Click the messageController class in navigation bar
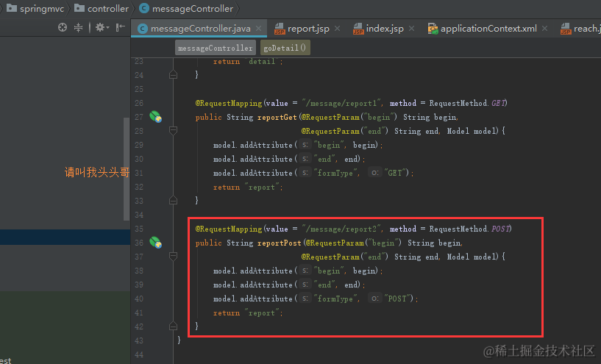Viewport: 601px width, 364px height. (x=186, y=8)
